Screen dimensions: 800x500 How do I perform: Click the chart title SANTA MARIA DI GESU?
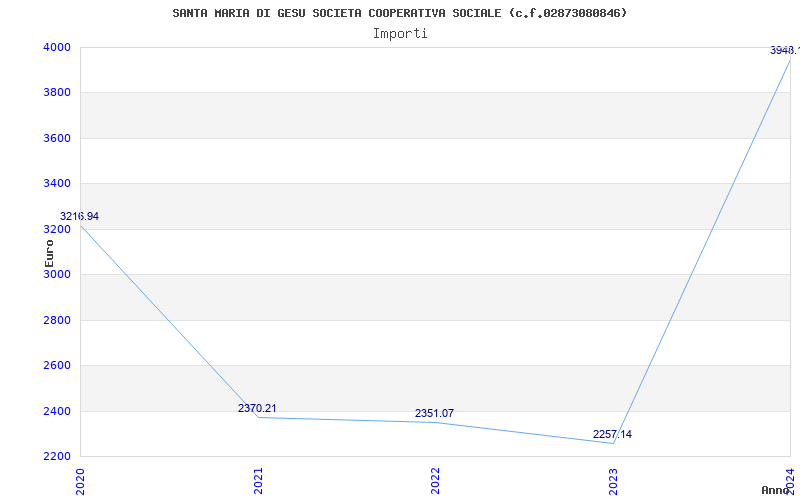pos(399,13)
